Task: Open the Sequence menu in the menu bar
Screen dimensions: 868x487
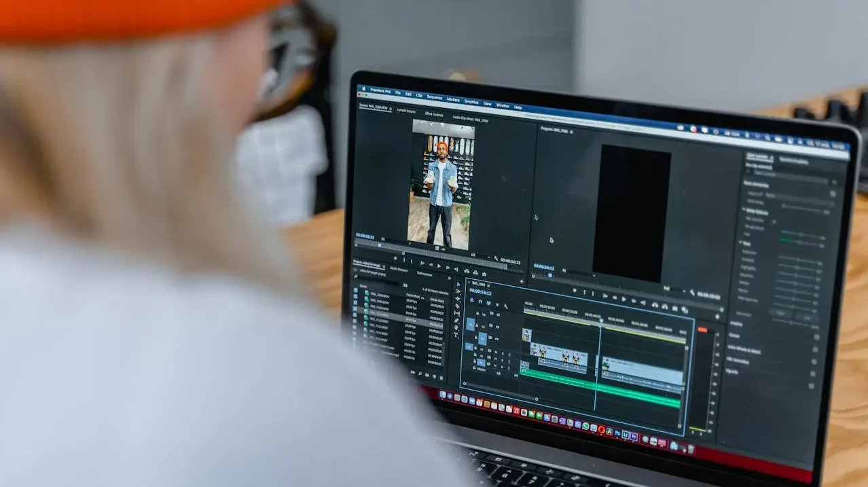Action: point(434,98)
